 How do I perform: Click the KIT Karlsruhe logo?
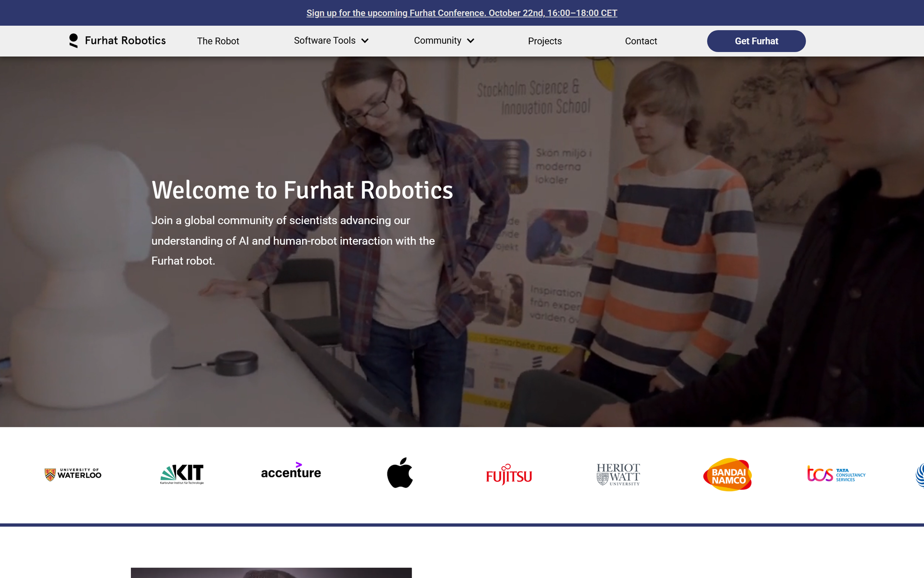coord(182,474)
